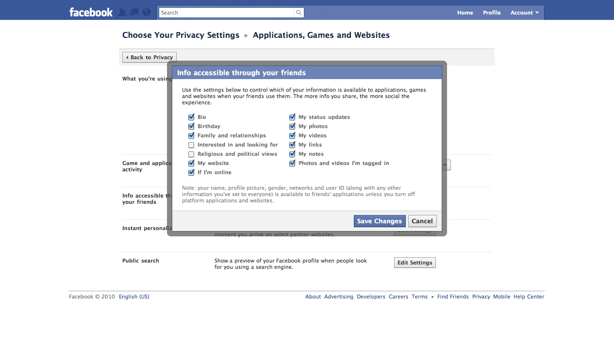This screenshot has width=614, height=364.
Task: Enable Interested in and looking for
Action: (x=191, y=145)
